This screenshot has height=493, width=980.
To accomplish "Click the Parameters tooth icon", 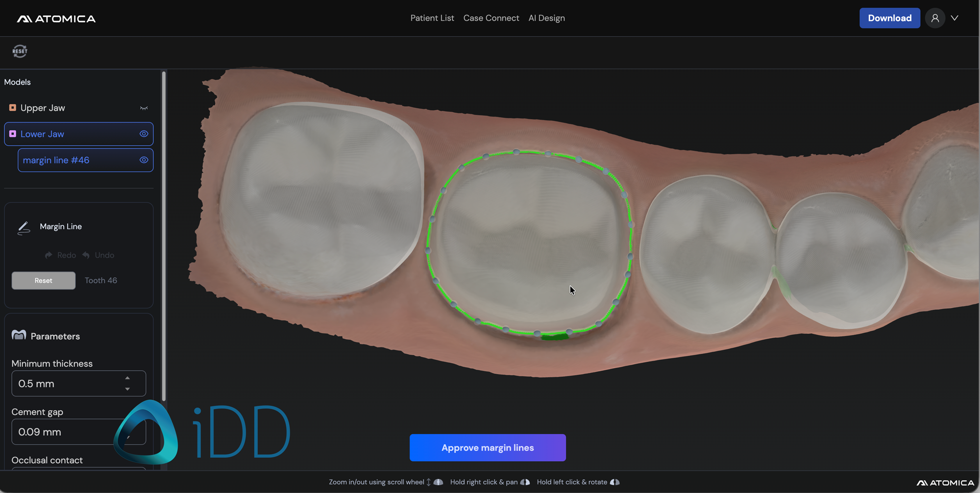I will point(19,335).
